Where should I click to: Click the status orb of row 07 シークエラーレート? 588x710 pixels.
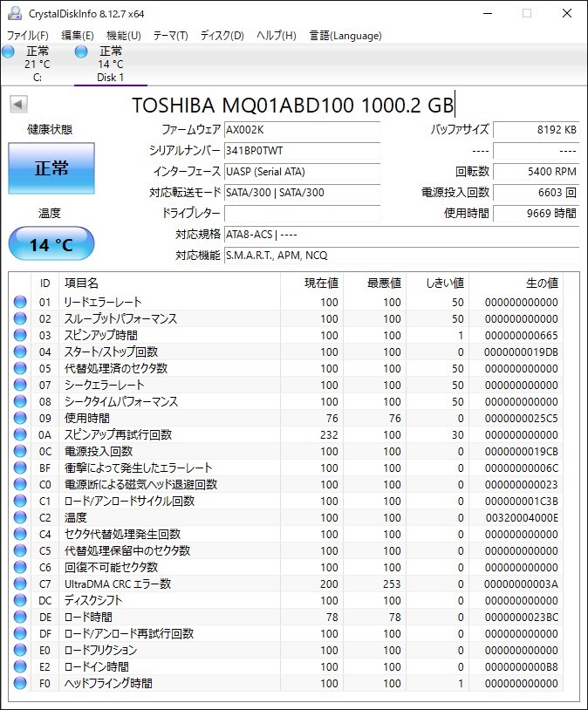[20, 385]
